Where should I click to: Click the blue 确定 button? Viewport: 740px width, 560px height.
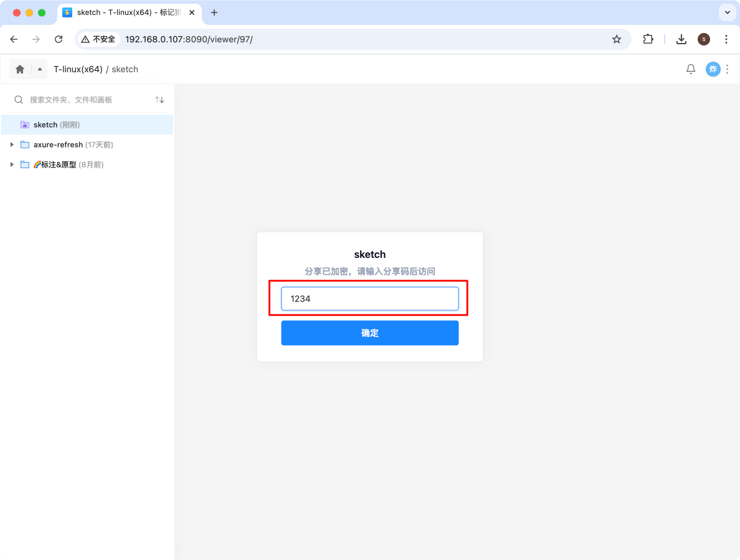tap(369, 333)
